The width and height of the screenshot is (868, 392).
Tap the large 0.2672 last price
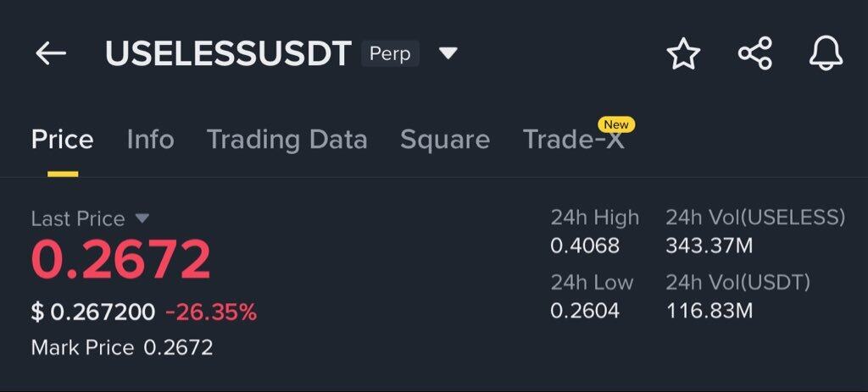tap(120, 260)
